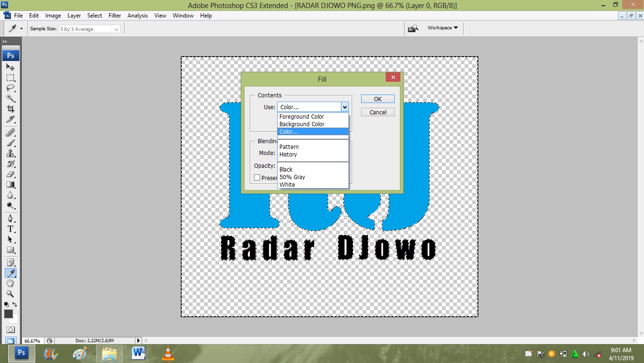Open VLC media player from the taskbar
This screenshot has height=363, width=644.
coord(168,353)
